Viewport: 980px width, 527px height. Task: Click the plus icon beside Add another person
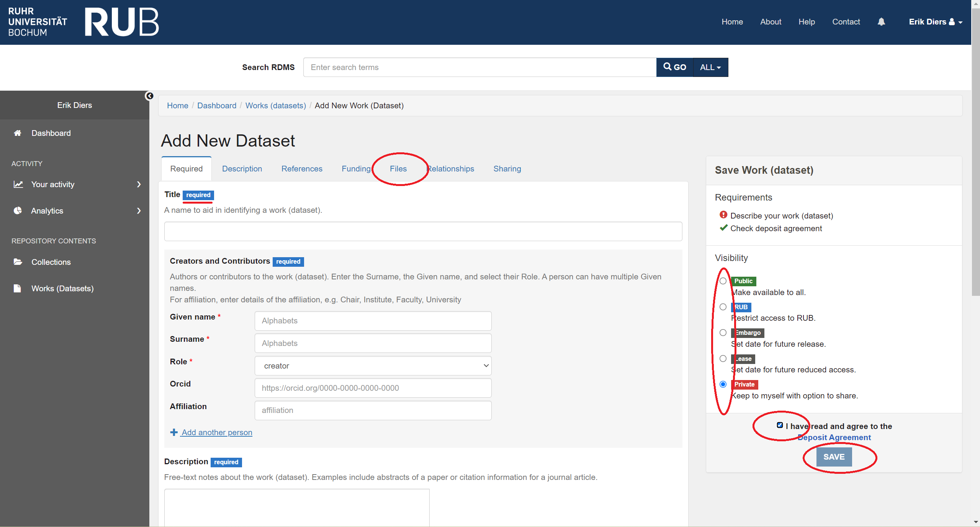tap(174, 432)
